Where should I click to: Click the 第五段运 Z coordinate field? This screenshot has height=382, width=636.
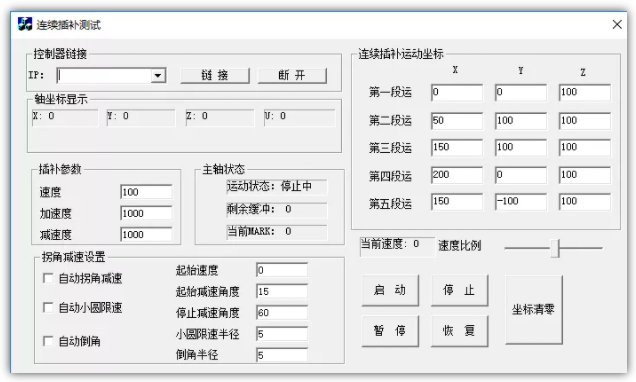pos(584,202)
